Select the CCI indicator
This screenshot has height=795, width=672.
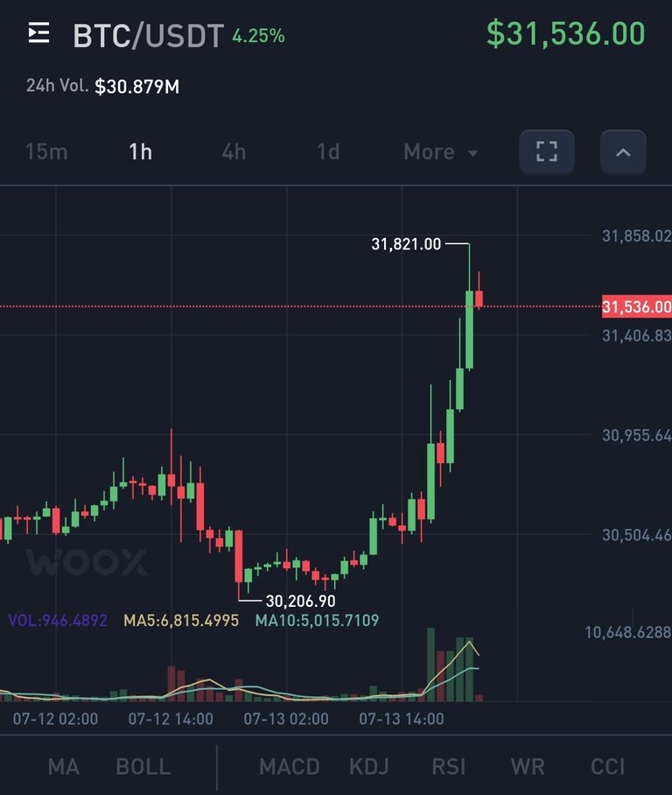tap(608, 767)
